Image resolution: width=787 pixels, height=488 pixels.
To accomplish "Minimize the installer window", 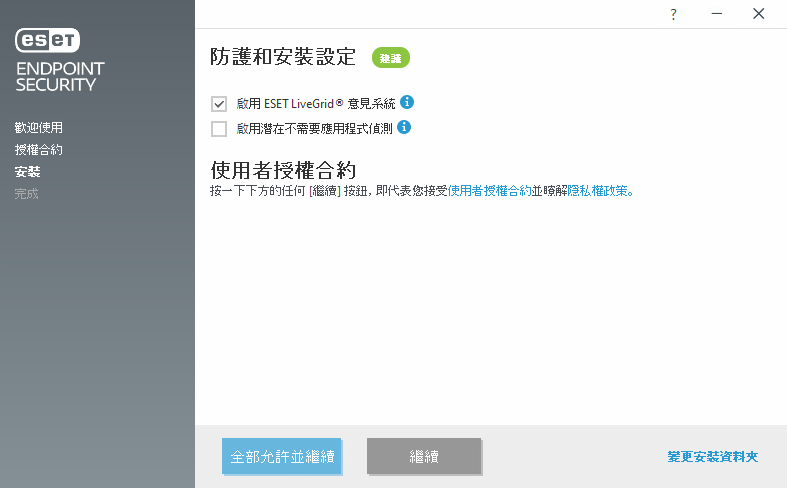I will pyautogui.click(x=717, y=14).
